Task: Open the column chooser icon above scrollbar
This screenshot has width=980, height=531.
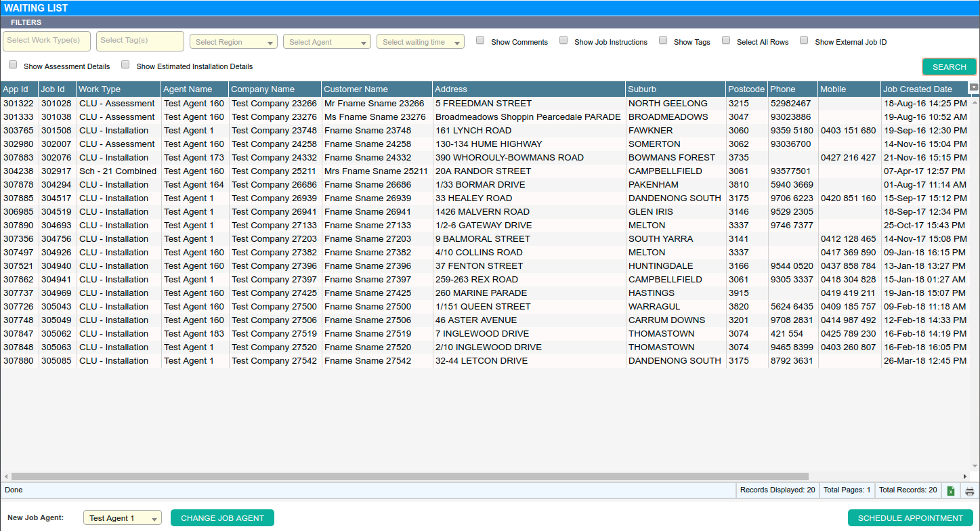Action: tap(974, 87)
